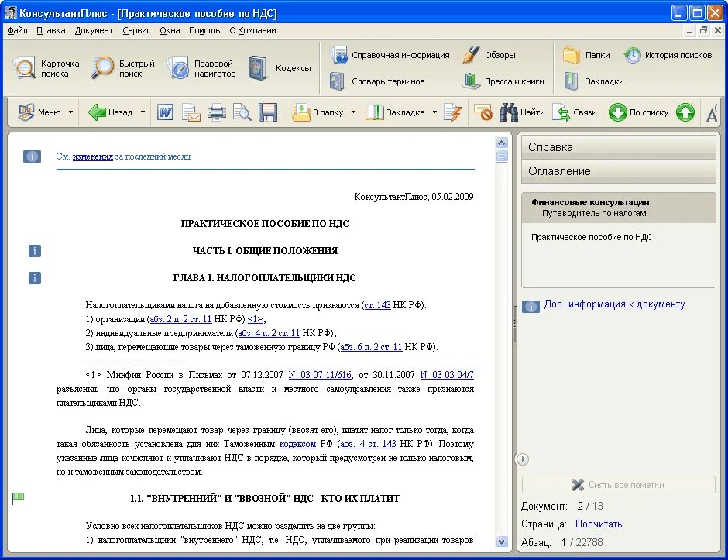
Task: Collapse right panel with round arrow button
Action: [x=523, y=459]
